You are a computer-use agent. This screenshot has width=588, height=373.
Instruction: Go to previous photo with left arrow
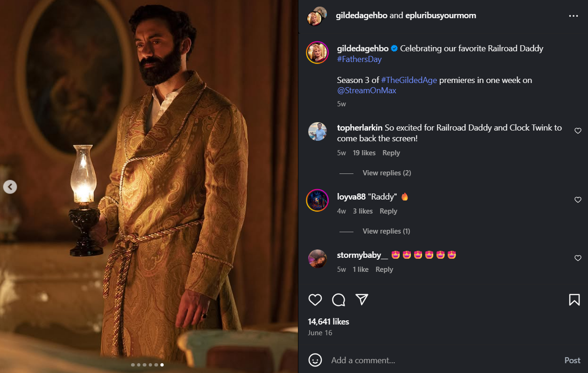[10, 187]
